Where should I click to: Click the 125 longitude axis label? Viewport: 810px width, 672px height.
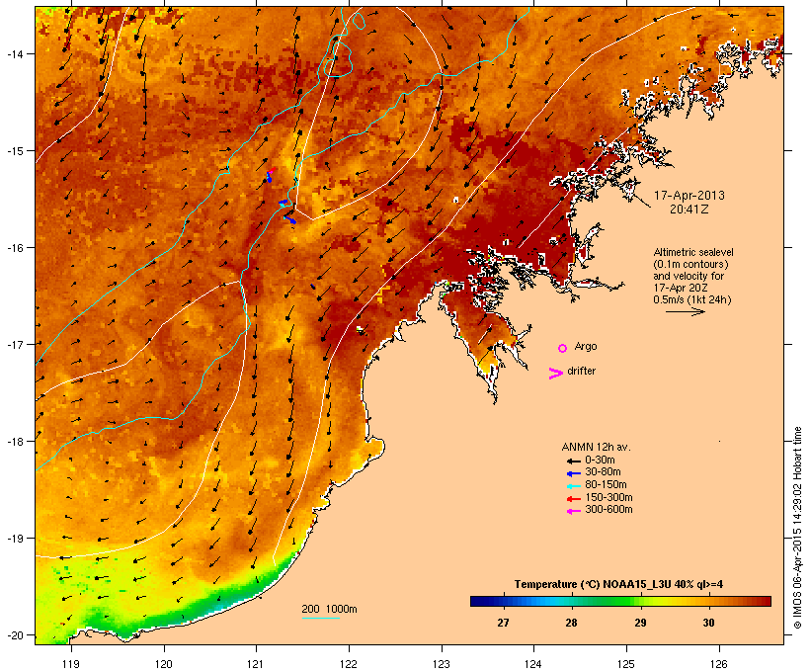[x=626, y=664]
